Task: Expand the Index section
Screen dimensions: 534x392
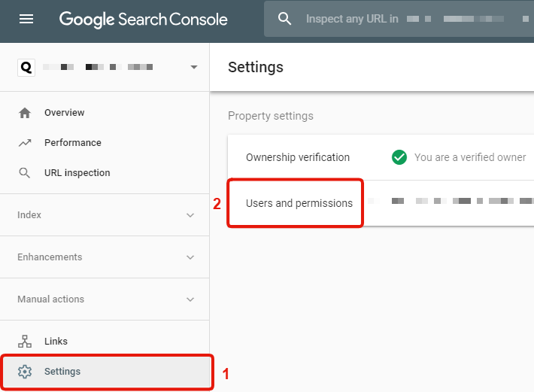Action: (190, 215)
